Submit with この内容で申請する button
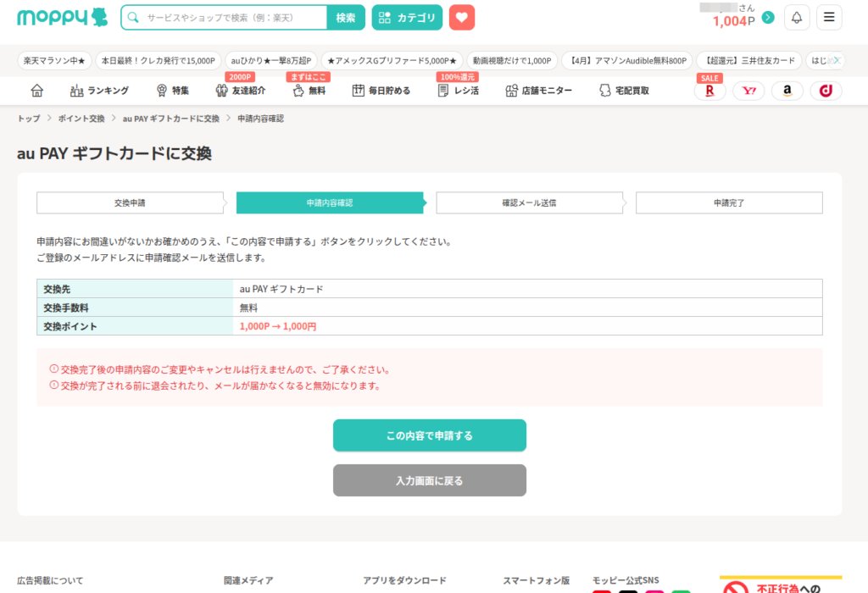 pyautogui.click(x=429, y=435)
